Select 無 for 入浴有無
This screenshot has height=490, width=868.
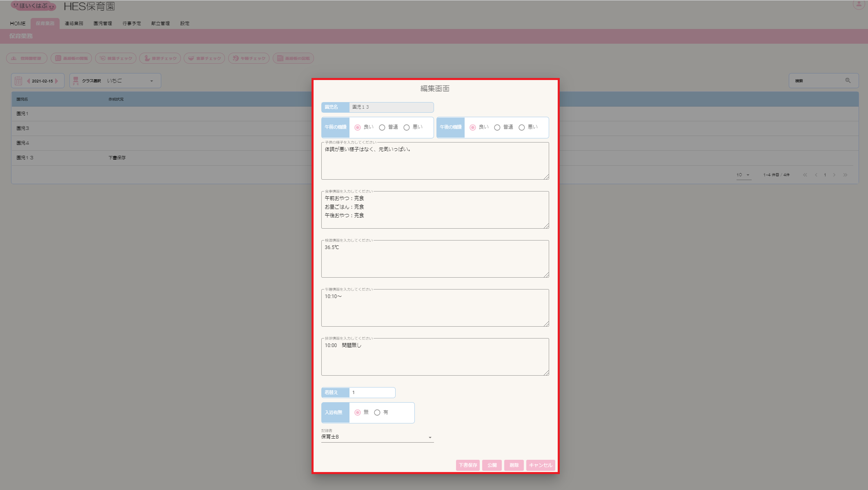tap(358, 412)
